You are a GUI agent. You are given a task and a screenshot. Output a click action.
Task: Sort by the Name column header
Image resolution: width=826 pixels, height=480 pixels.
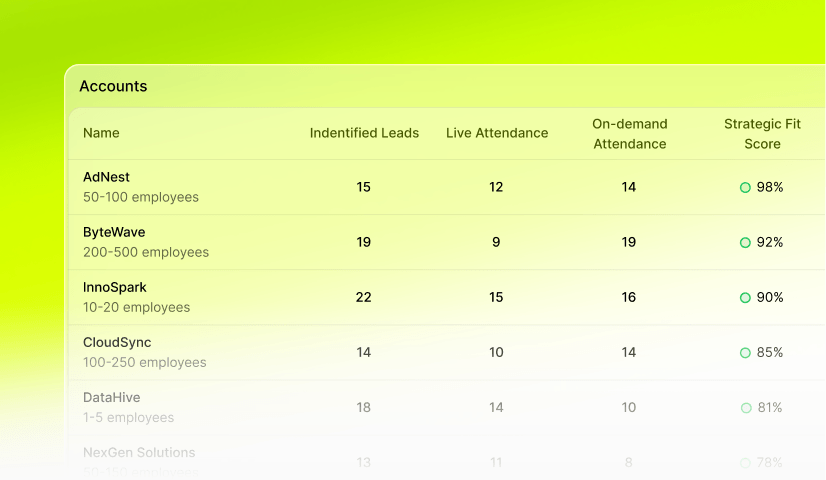(x=101, y=133)
